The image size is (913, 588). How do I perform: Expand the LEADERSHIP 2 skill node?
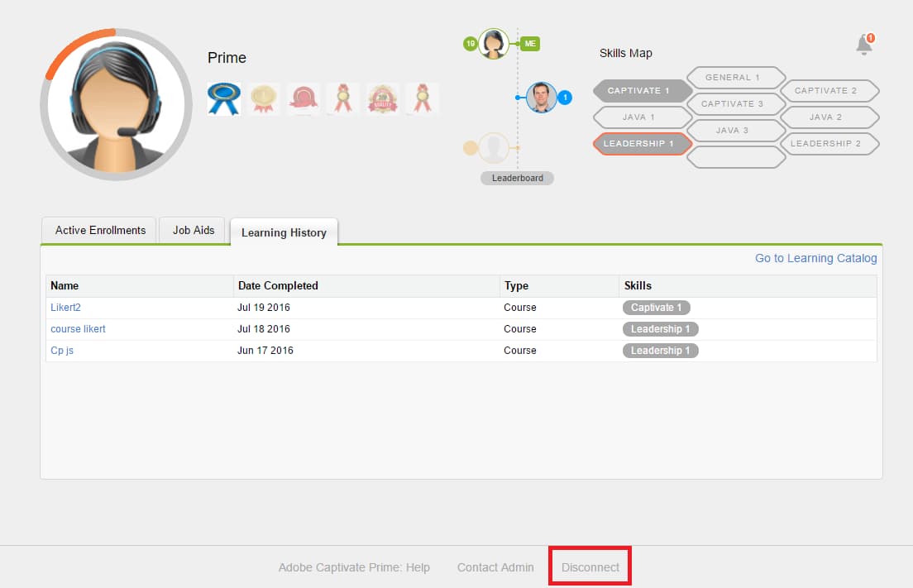(x=829, y=143)
